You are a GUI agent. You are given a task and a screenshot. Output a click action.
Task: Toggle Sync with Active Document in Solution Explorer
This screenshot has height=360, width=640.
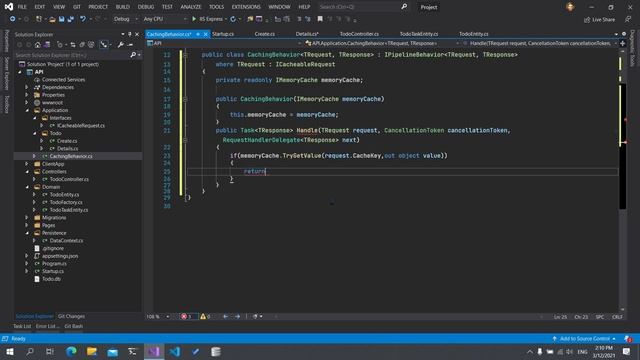(x=73, y=44)
